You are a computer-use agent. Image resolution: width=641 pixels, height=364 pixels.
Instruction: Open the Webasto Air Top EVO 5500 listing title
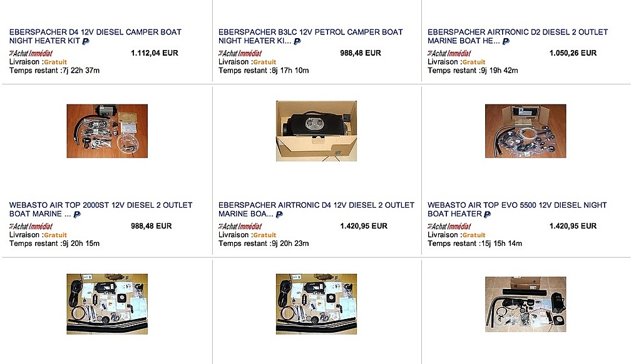[x=517, y=209]
